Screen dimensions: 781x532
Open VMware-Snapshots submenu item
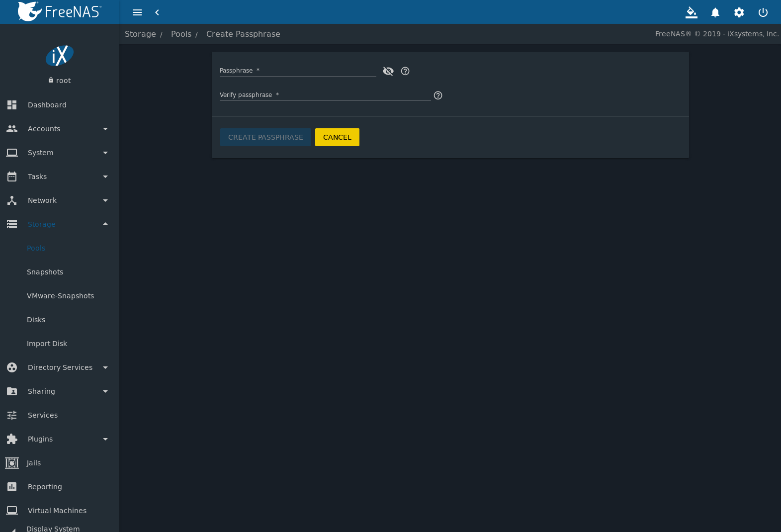click(60, 296)
